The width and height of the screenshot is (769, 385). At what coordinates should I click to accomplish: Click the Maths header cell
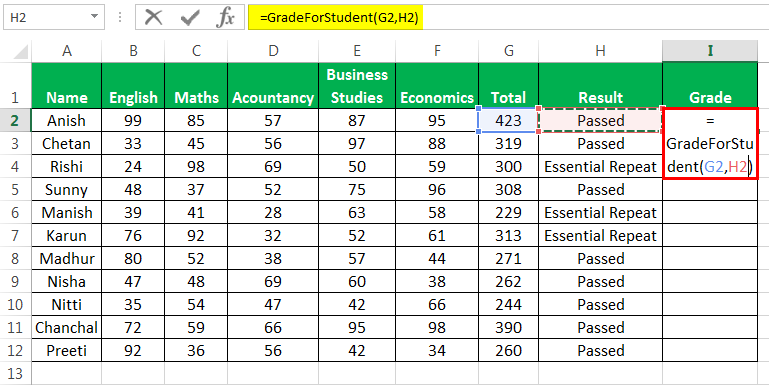[x=196, y=86]
